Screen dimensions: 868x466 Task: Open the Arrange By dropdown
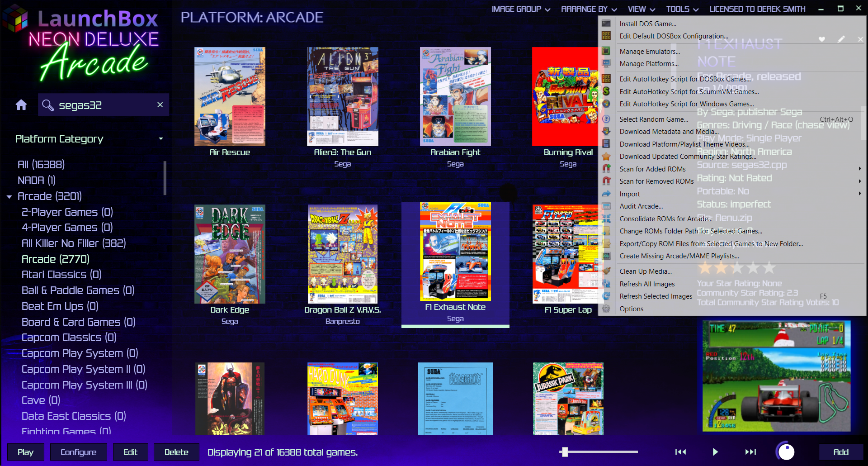coord(589,9)
